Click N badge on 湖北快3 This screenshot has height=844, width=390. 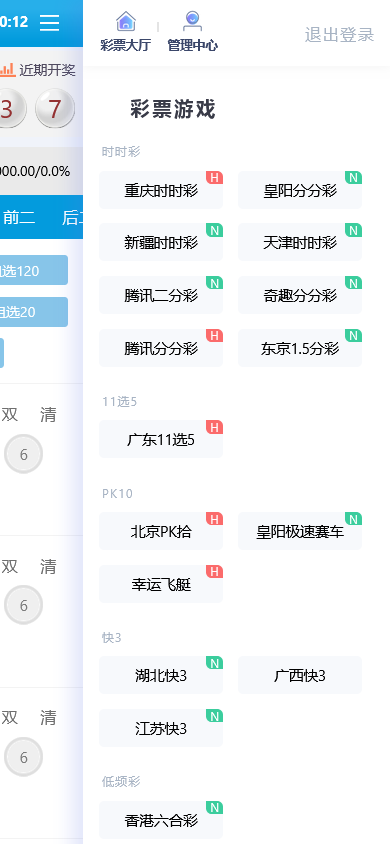coord(215,663)
